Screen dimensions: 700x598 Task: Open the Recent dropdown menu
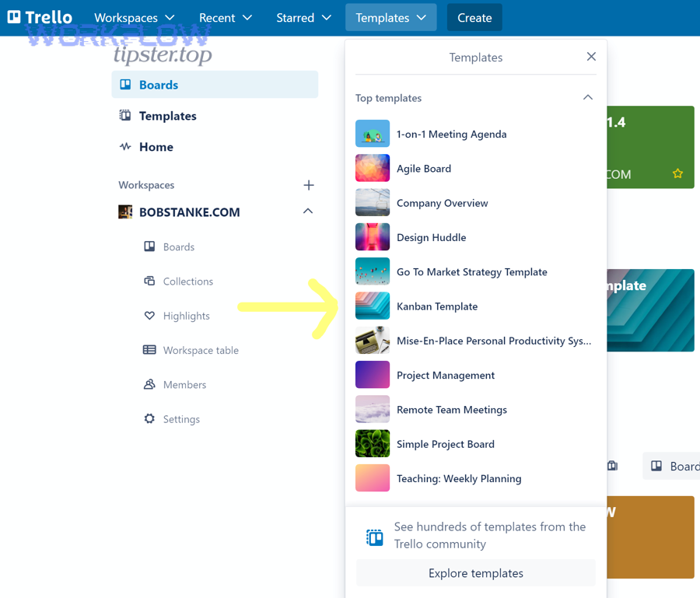pyautogui.click(x=226, y=18)
